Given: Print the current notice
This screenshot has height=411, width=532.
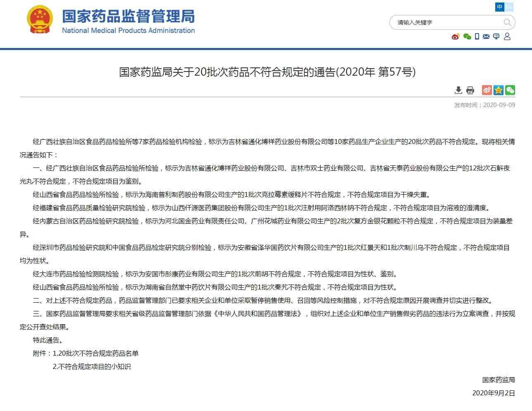Looking at the screenshot, I should 470,90.
